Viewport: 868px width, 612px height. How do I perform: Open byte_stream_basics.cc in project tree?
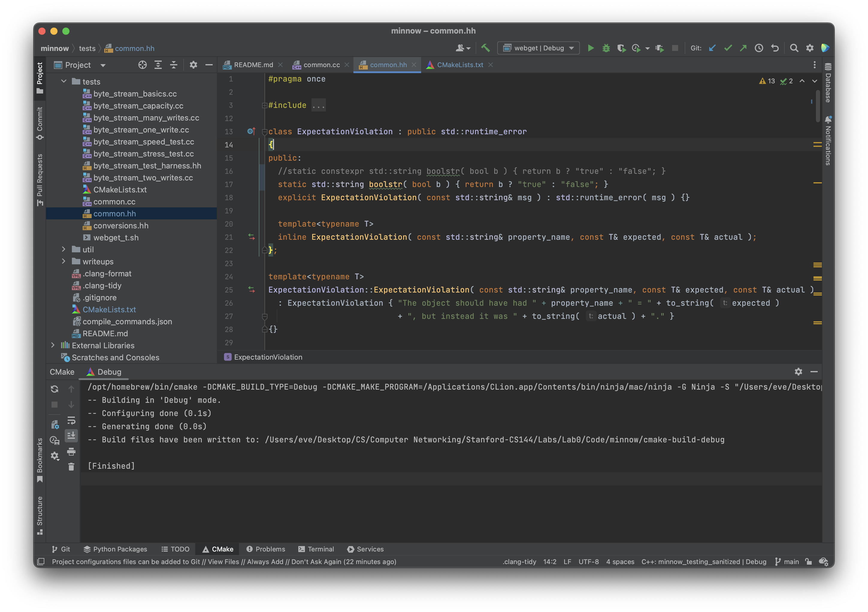(135, 94)
